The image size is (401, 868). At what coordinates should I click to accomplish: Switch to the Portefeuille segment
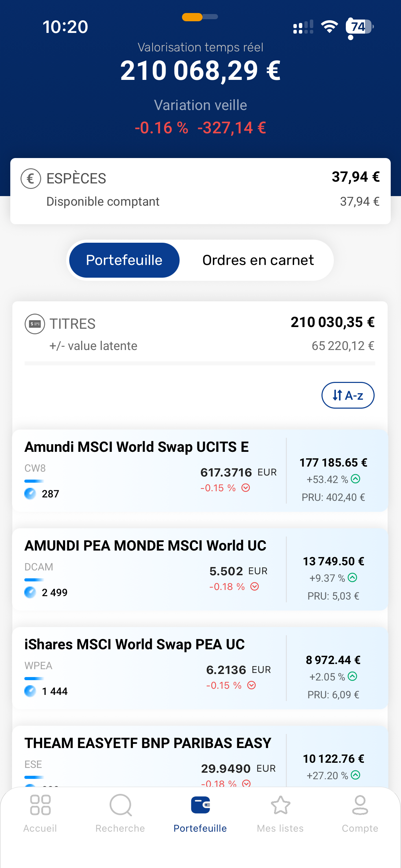coord(124,260)
